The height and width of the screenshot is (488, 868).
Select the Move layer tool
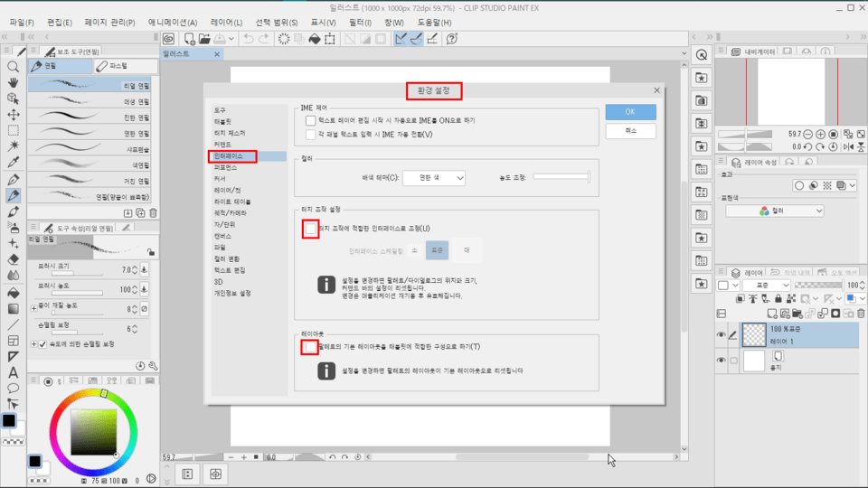coord(14,115)
